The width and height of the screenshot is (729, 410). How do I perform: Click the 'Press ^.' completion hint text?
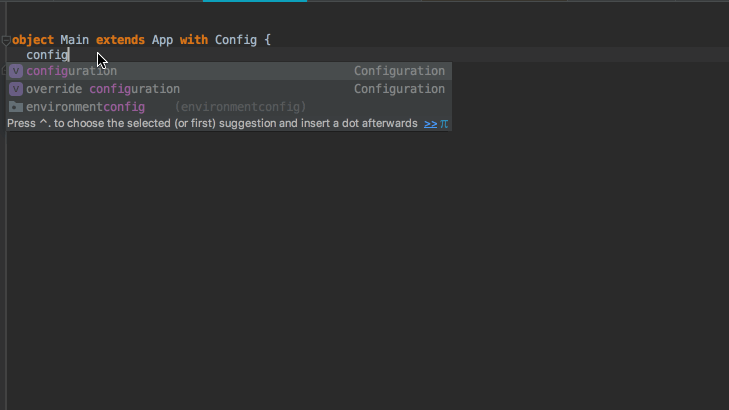212,124
